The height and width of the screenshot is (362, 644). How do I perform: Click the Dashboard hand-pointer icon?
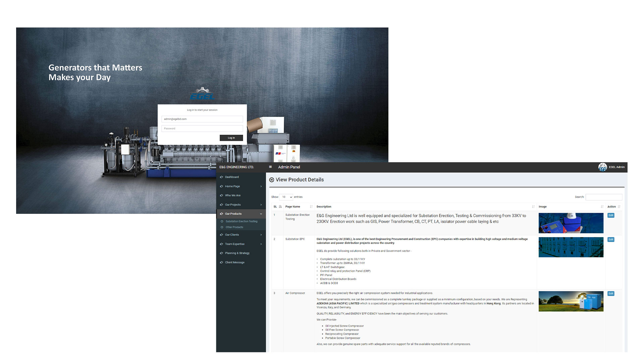[221, 177]
